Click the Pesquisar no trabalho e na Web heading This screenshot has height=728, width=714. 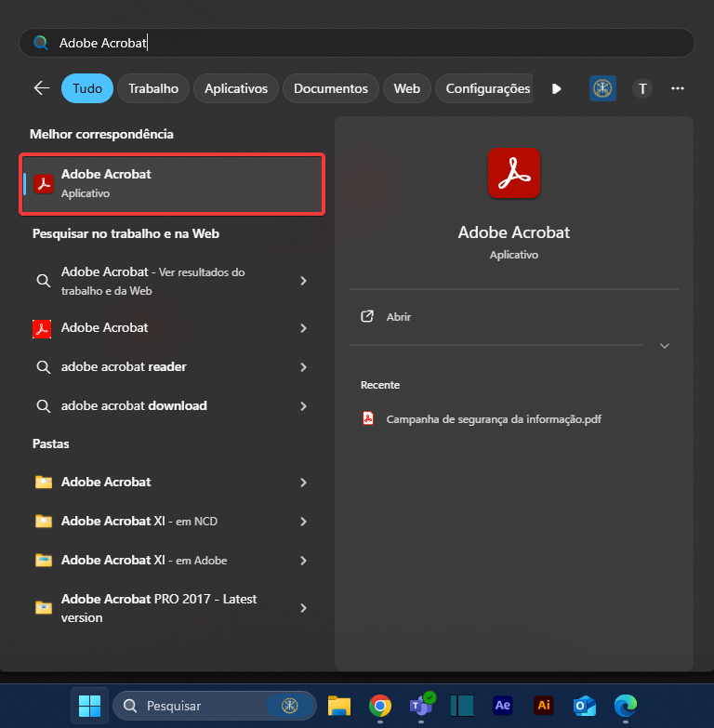tap(126, 233)
